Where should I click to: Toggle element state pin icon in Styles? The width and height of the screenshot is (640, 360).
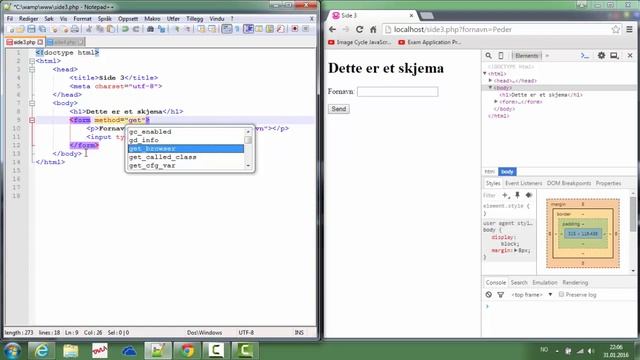pyautogui.click(x=517, y=195)
